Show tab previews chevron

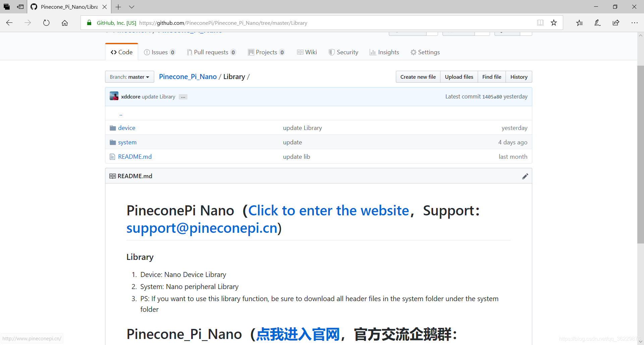[x=131, y=7]
